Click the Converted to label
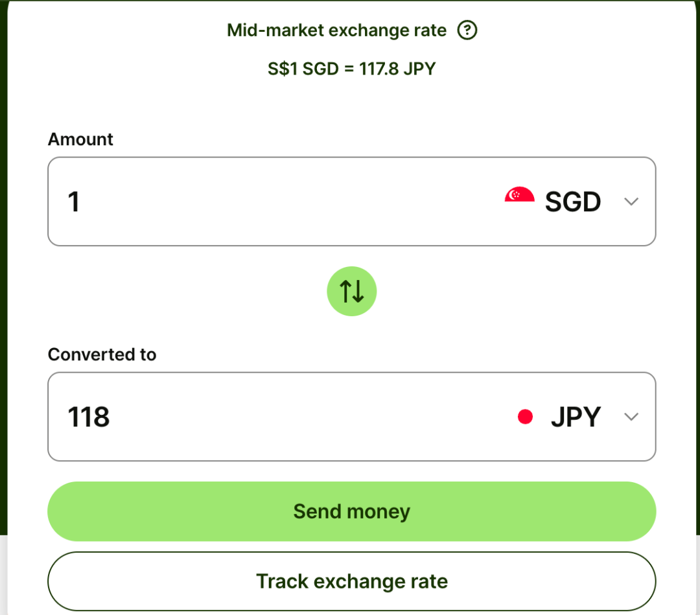The width and height of the screenshot is (700, 615). coord(102,354)
